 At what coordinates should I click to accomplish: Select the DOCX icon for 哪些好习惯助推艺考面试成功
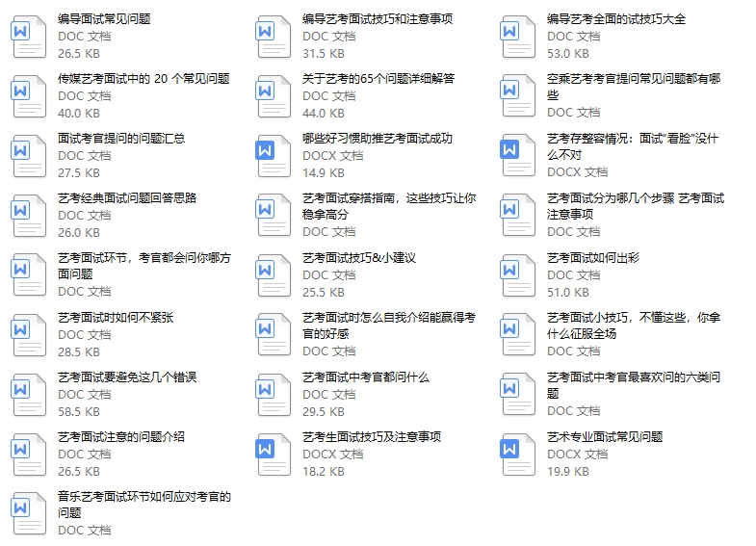coord(273,156)
